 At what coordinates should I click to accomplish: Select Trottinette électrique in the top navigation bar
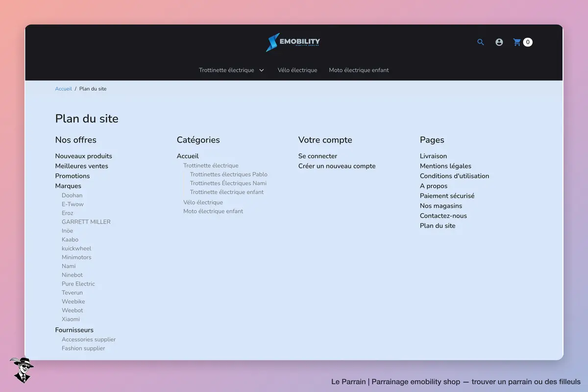226,70
